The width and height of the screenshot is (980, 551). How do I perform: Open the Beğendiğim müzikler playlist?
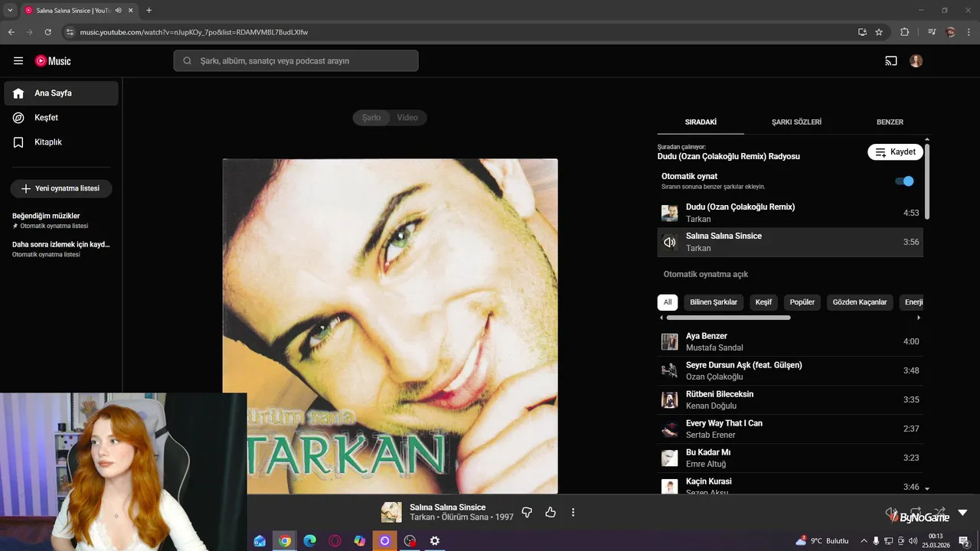pos(61,220)
